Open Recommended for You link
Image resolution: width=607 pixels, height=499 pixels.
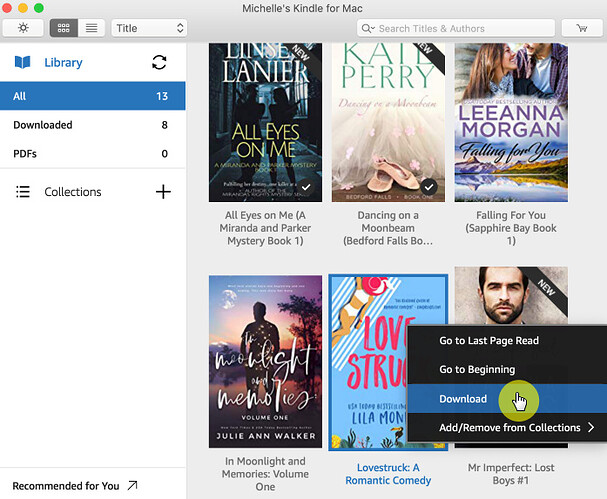click(75, 485)
